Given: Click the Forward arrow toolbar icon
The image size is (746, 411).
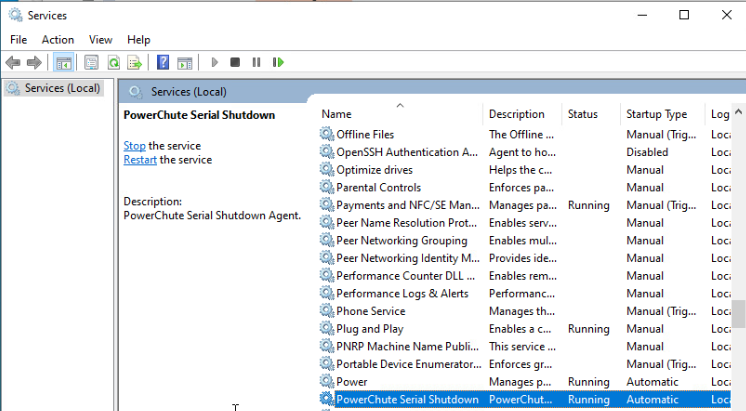Looking at the screenshot, I should tap(34, 62).
